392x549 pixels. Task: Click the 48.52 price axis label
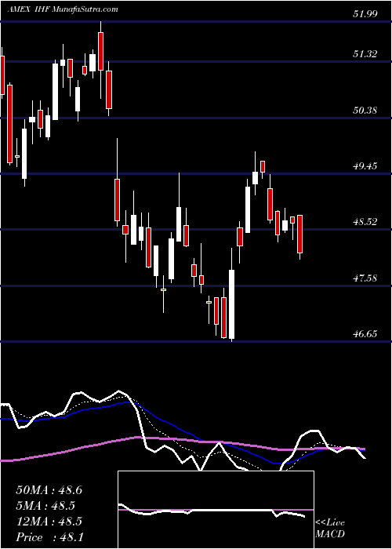pyautogui.click(x=365, y=222)
